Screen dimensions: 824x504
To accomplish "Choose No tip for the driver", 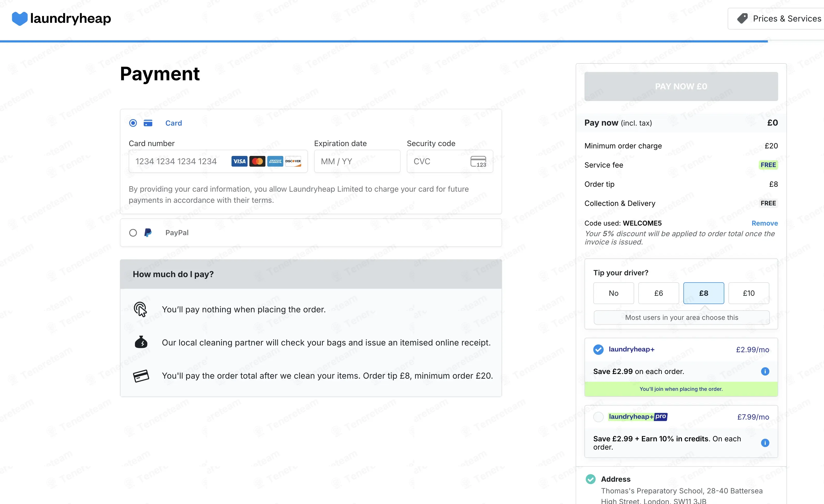I will (x=613, y=293).
